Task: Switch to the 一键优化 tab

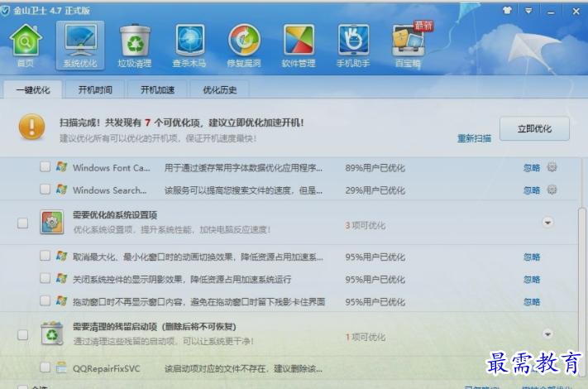Action: click(x=32, y=89)
